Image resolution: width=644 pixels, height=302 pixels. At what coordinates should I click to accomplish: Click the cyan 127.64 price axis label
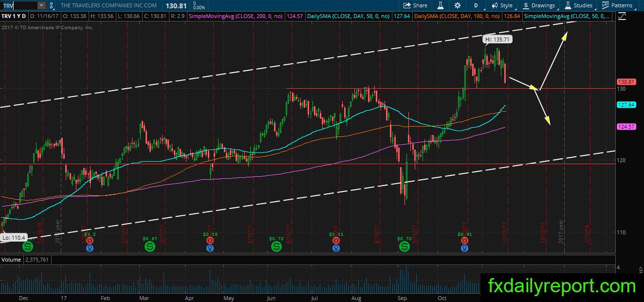click(626, 105)
